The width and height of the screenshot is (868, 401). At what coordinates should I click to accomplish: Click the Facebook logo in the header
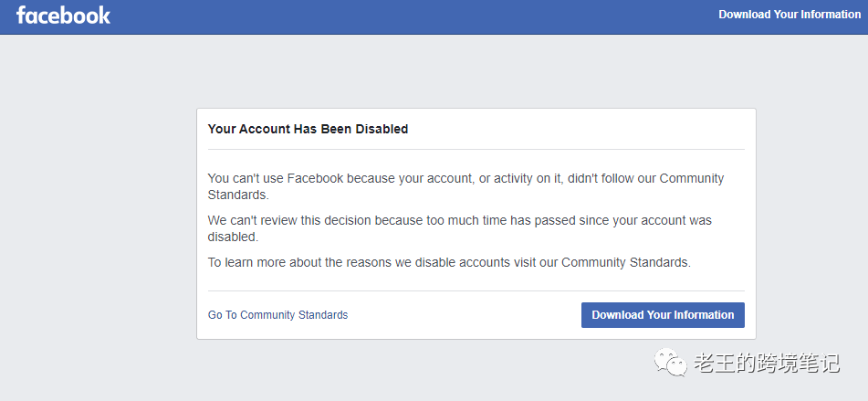(63, 16)
